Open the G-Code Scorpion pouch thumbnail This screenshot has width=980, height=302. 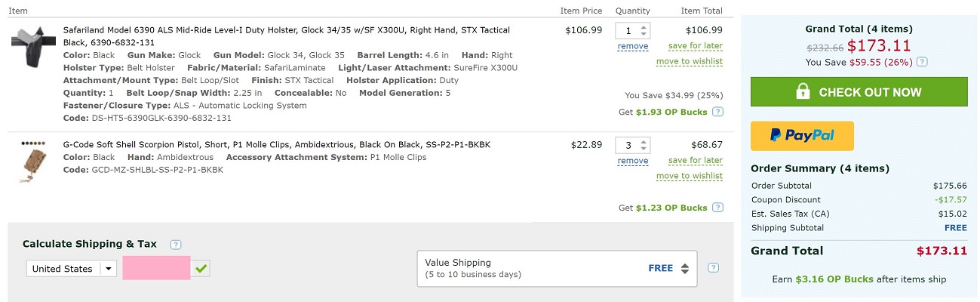pyautogui.click(x=34, y=162)
